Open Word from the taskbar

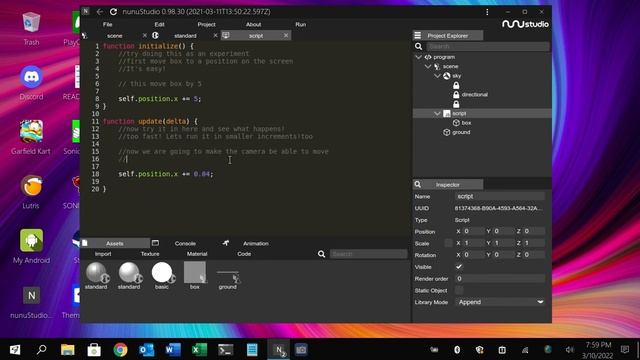point(173,350)
